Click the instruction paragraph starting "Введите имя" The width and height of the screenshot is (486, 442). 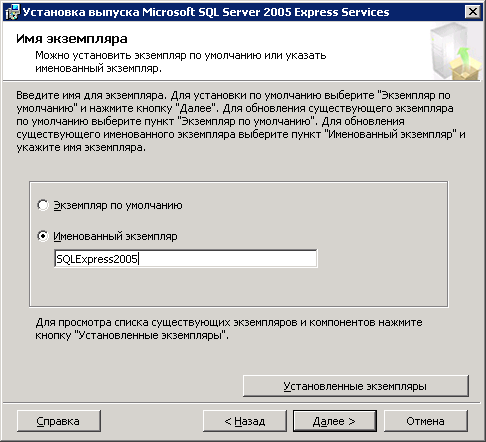click(241, 121)
